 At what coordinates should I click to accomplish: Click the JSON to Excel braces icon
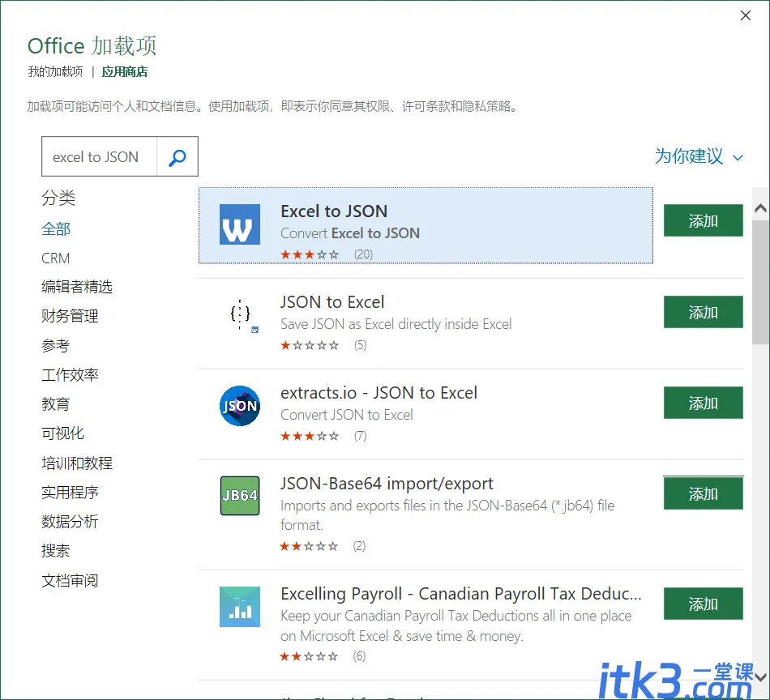pos(240,314)
